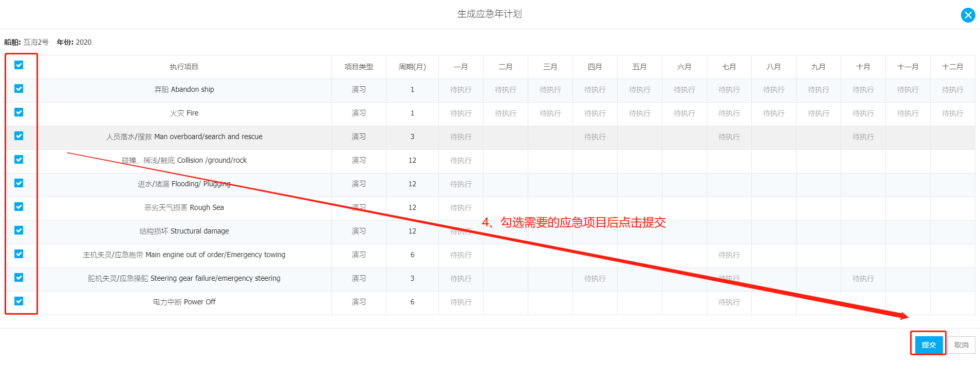Click the 一月 column header
This screenshot has height=387, width=980.
(461, 67)
